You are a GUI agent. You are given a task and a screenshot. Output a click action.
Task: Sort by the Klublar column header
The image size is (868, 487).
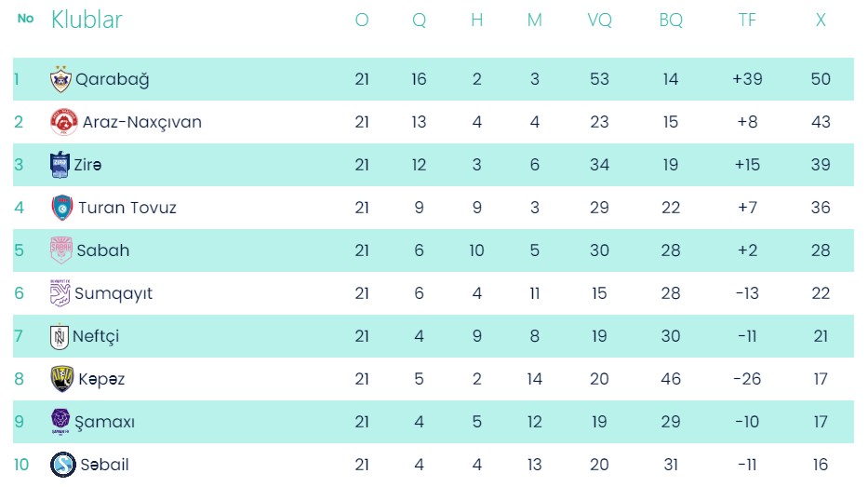[x=87, y=20]
